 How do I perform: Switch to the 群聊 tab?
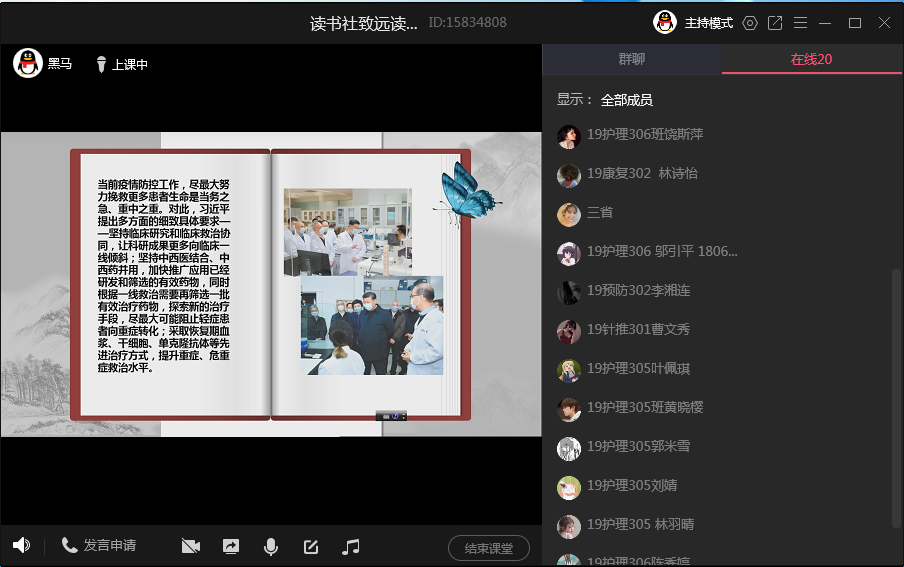[632, 59]
